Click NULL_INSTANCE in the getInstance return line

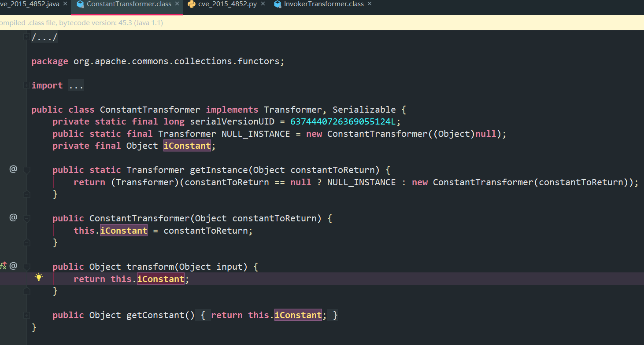point(362,182)
